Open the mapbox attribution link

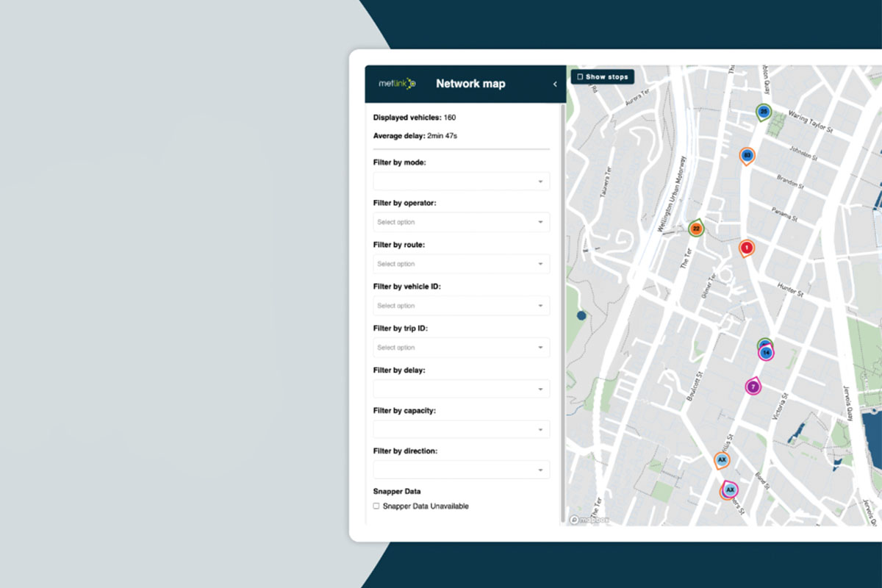(x=592, y=519)
